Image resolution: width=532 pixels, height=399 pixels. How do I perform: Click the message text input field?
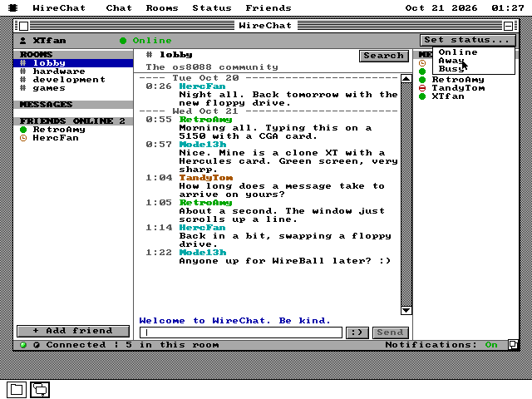point(240,332)
